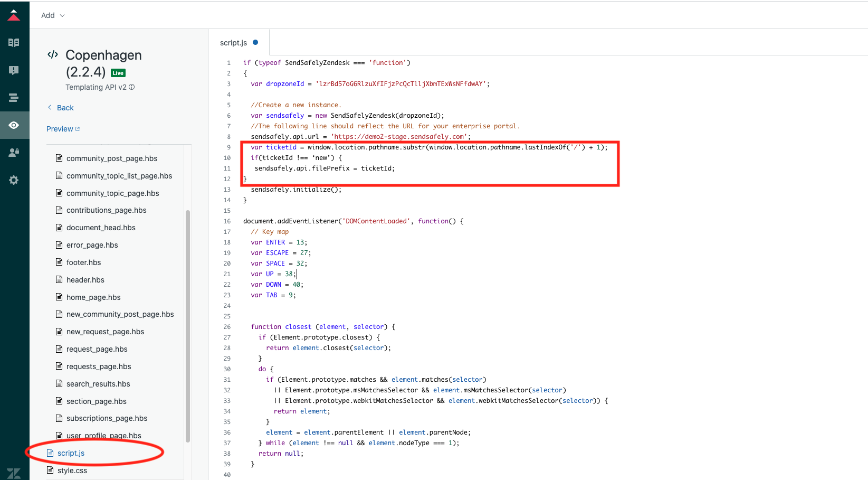Place cursor on line 3 dropzoneId string
868x480 pixels.
click(x=401, y=84)
